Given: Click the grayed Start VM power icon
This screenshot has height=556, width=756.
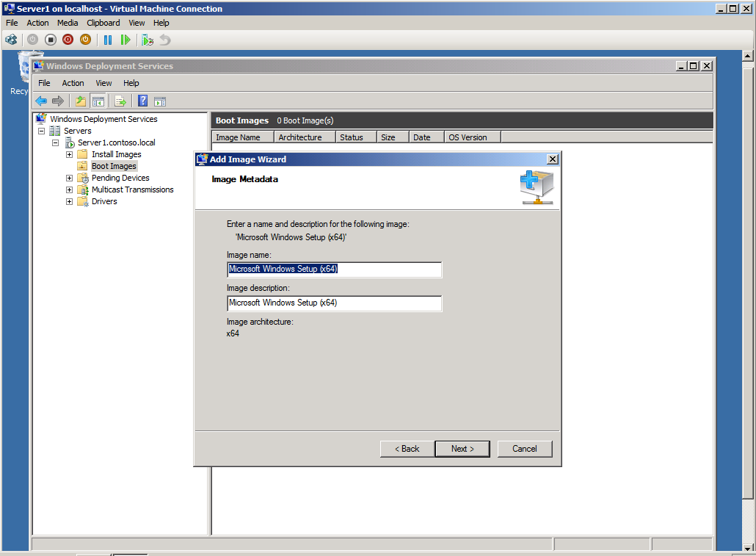Looking at the screenshot, I should tap(32, 40).
